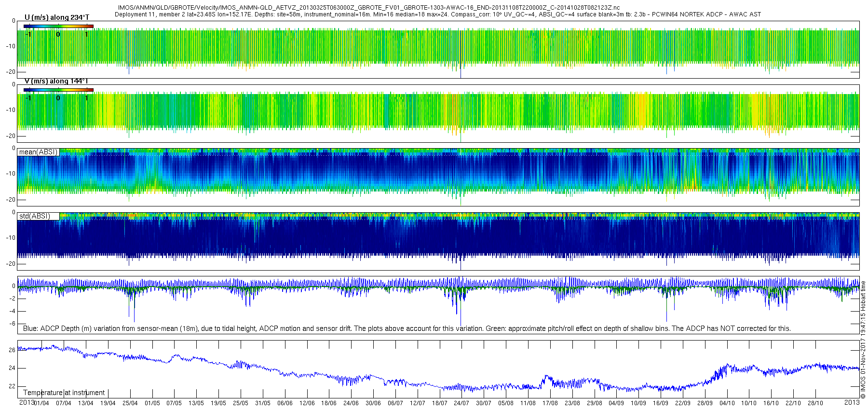Click the 'U (m/s) along 234°T' title
The width and height of the screenshot is (868, 410).
57,17
